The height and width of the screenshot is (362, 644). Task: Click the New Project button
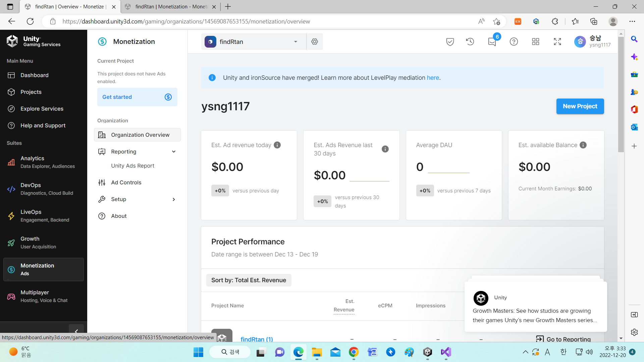click(580, 106)
